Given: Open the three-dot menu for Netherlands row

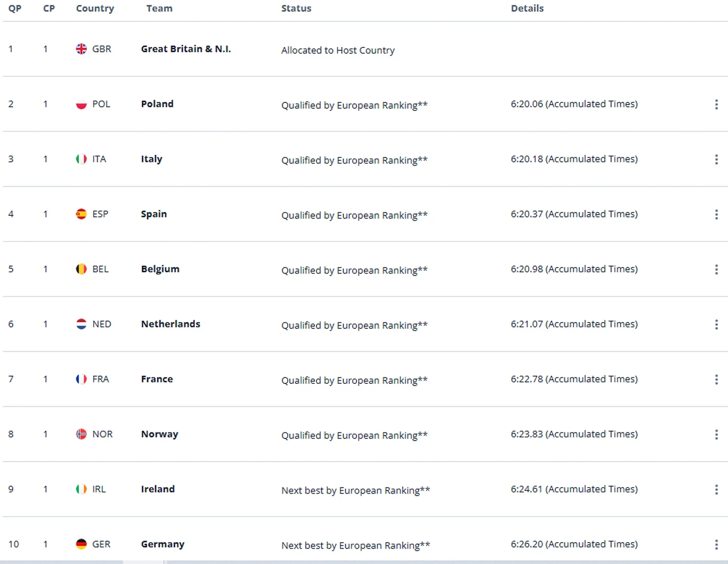Looking at the screenshot, I should click(x=716, y=325).
